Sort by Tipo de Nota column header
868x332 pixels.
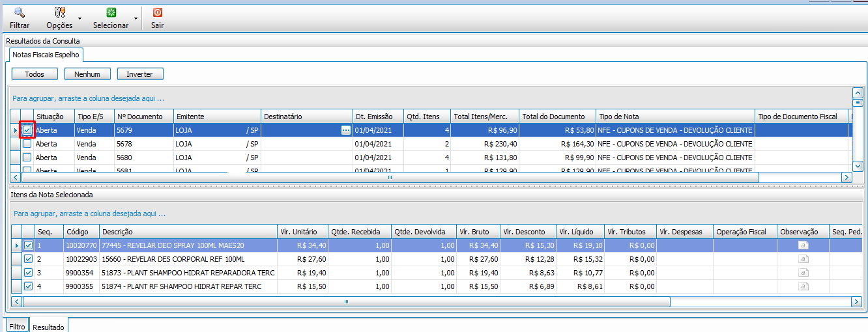(675, 117)
